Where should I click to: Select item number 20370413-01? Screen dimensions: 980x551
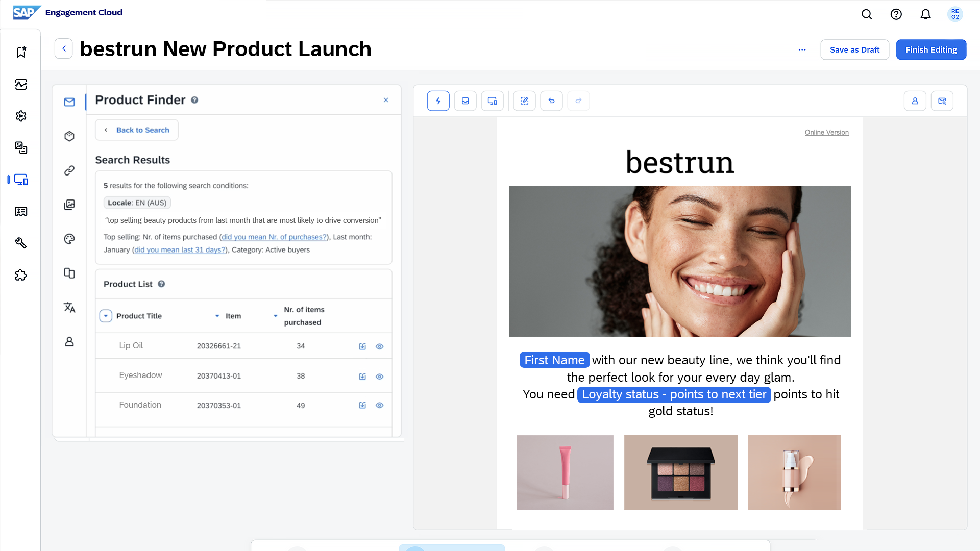219,376
